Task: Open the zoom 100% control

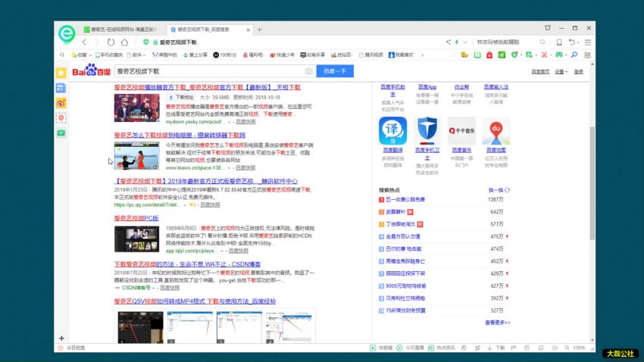Action: pos(575,348)
